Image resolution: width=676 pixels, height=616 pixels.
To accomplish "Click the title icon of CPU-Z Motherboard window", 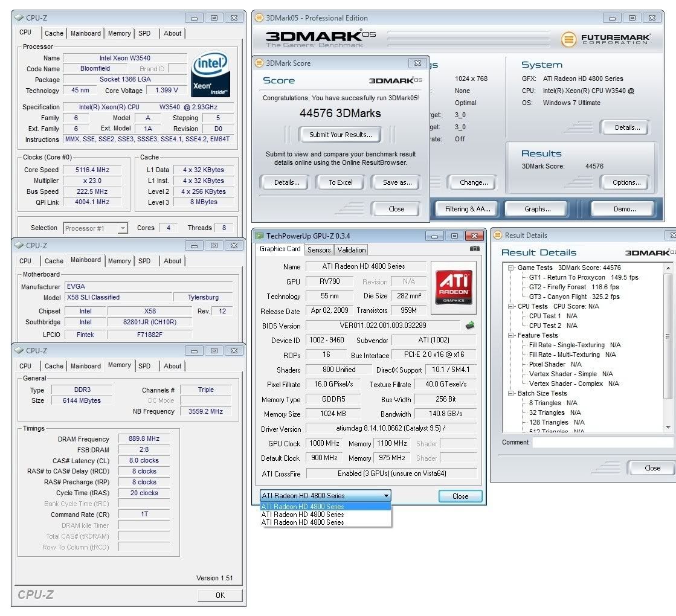I will point(19,245).
